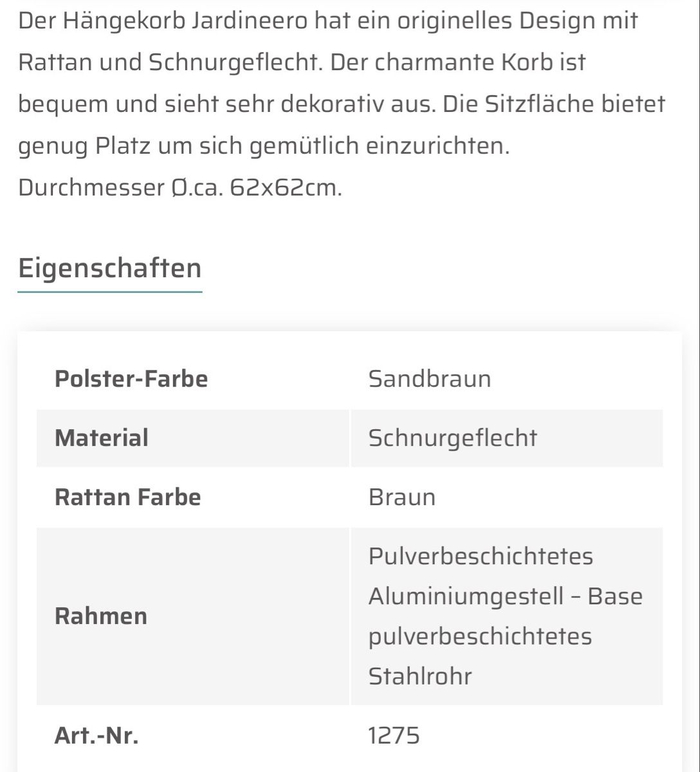Viewport: 700px width, 772px height.
Task: Click the lowercase pulverbeschichtetes line in Rahmen cell
Action: coord(480,636)
